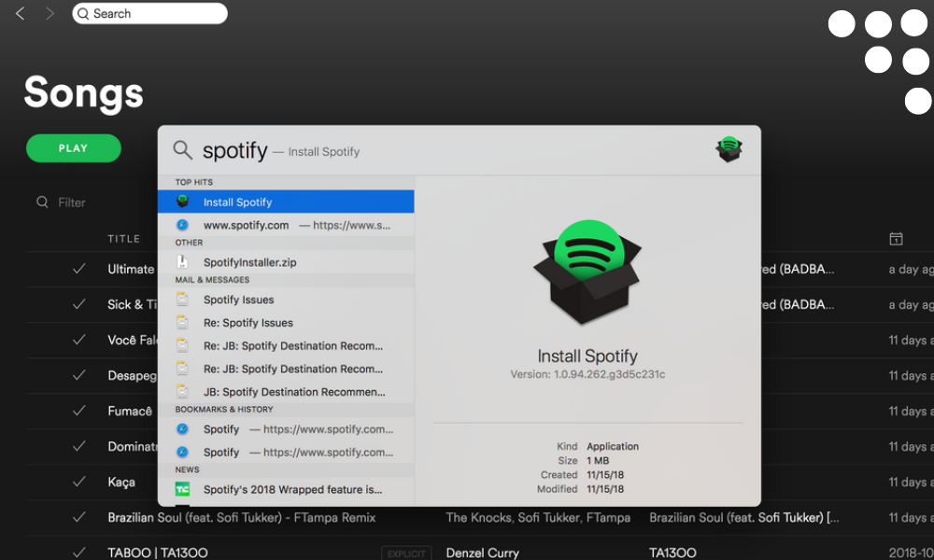Select the www.spotify.com result
This screenshot has height=560, width=934.
286,225
